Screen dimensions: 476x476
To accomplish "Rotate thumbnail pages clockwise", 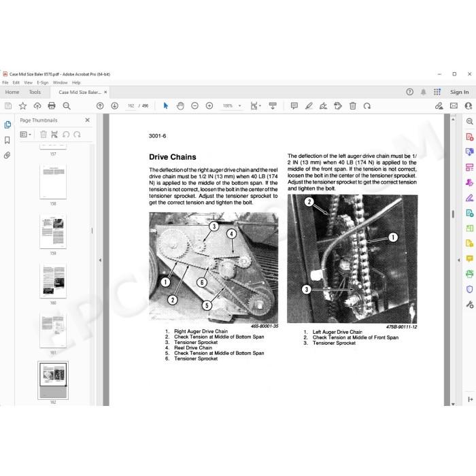I will 77,134.
